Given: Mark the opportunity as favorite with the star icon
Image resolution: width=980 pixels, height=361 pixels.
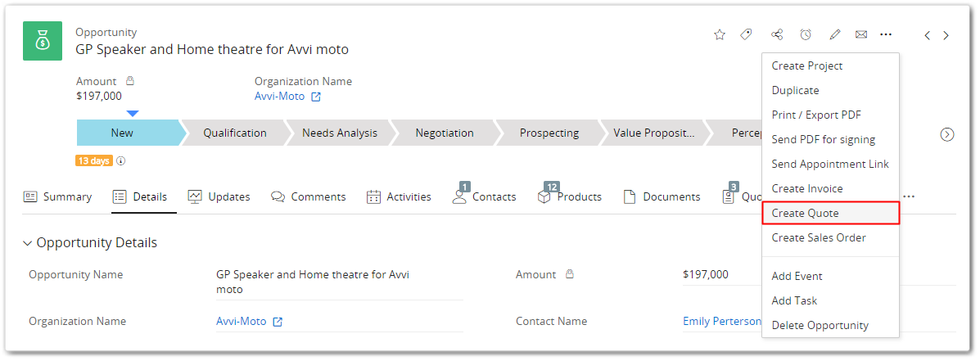Looking at the screenshot, I should 720,34.
